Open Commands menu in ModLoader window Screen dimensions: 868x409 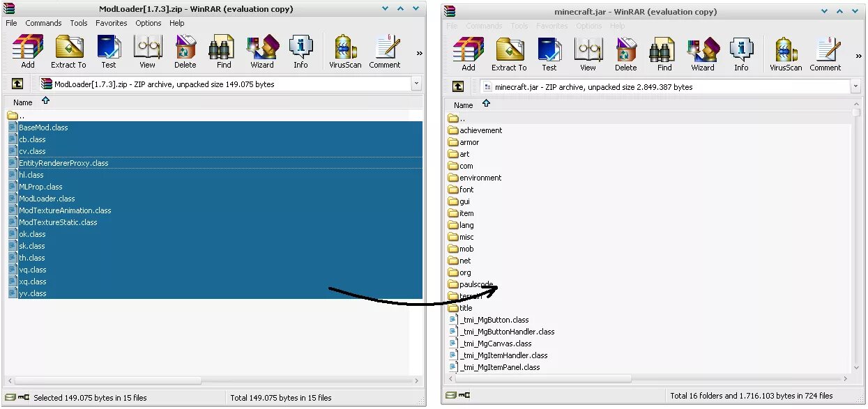tap(44, 23)
